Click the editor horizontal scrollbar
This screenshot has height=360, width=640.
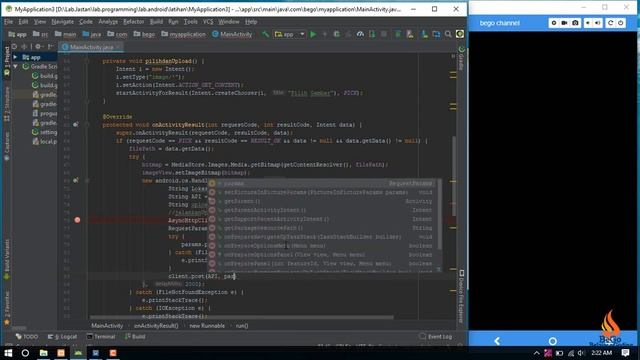click(x=242, y=317)
